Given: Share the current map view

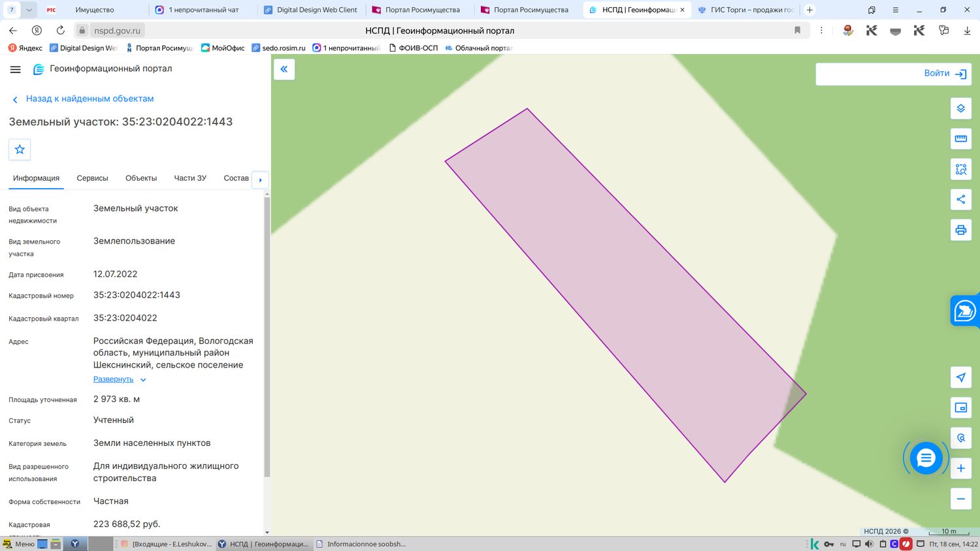Looking at the screenshot, I should [960, 199].
